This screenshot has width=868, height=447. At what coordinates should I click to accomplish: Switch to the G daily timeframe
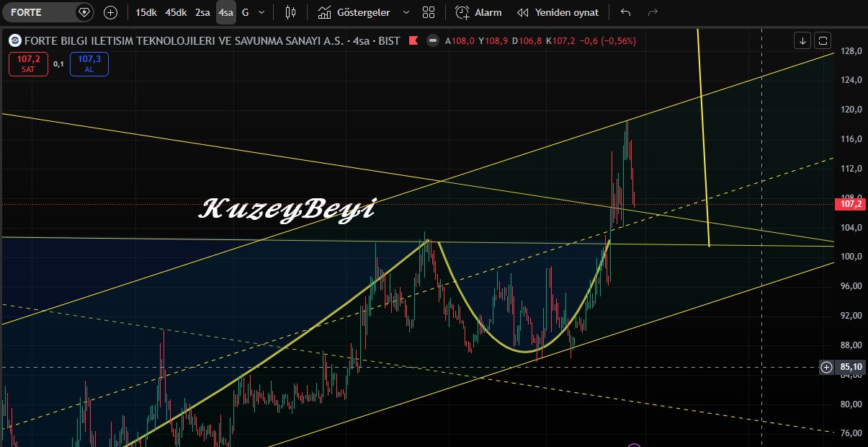coord(246,12)
